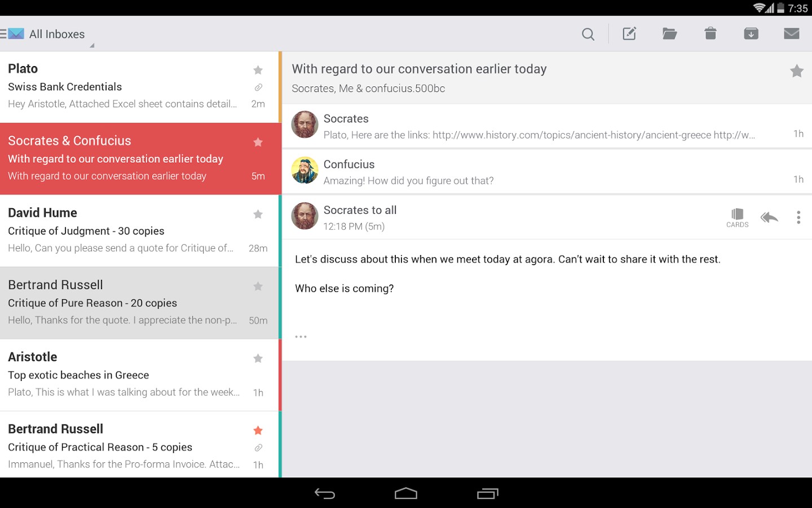Image resolution: width=812 pixels, height=508 pixels.
Task: Mark conversation unread with envelope icon
Action: 792,34
